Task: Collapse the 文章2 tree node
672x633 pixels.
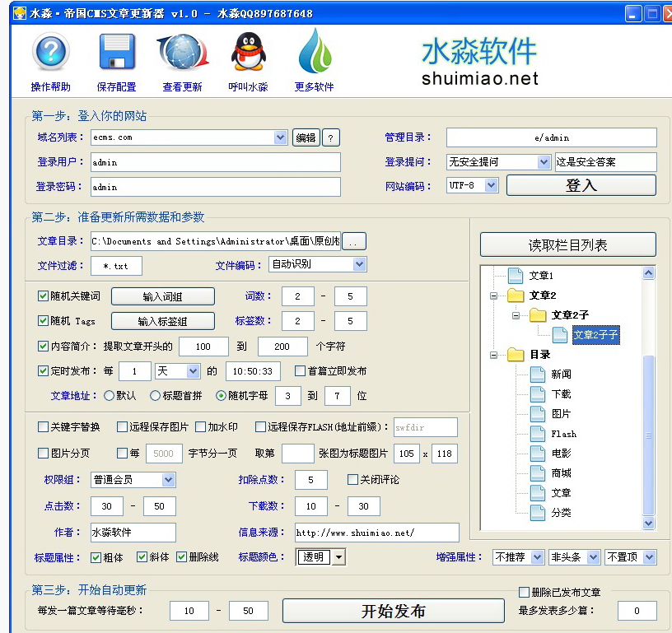Action: coord(494,296)
